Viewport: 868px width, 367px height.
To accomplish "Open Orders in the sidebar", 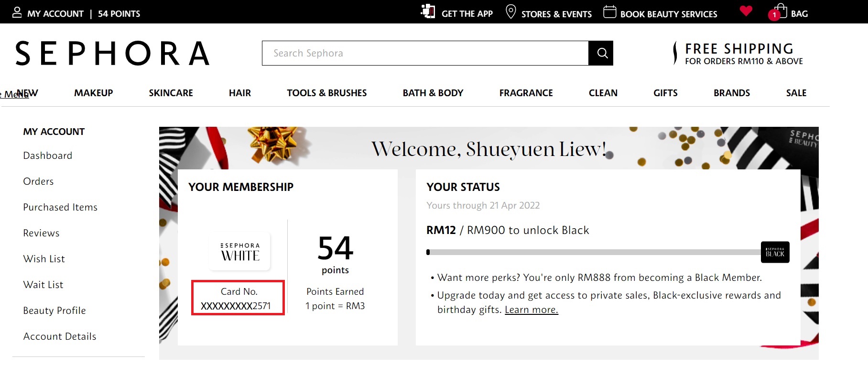I will coord(38,181).
